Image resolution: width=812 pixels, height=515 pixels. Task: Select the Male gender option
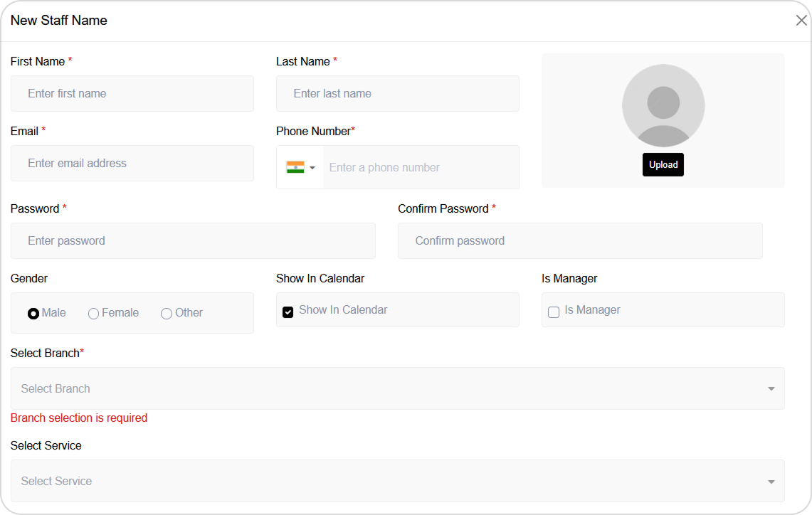tap(33, 314)
